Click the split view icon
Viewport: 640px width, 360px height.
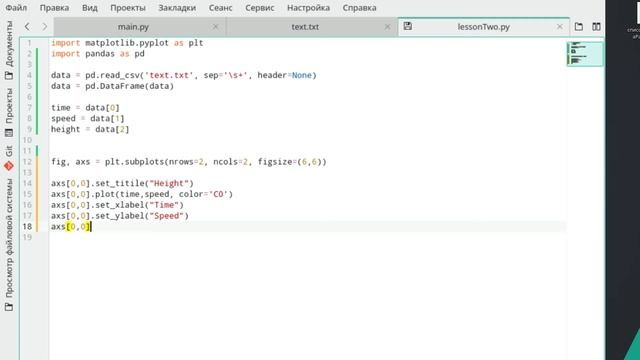coord(596,27)
